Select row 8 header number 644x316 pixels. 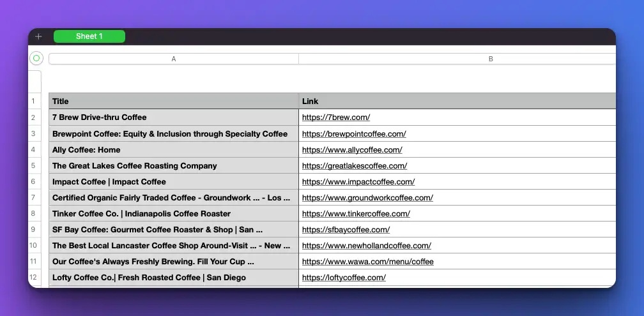(x=33, y=213)
